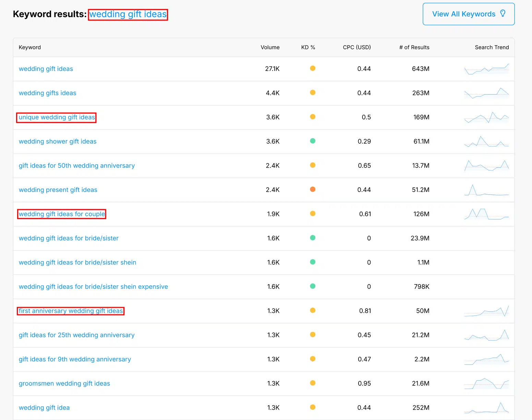Click green KD dot in the 798K results row

tap(313, 286)
